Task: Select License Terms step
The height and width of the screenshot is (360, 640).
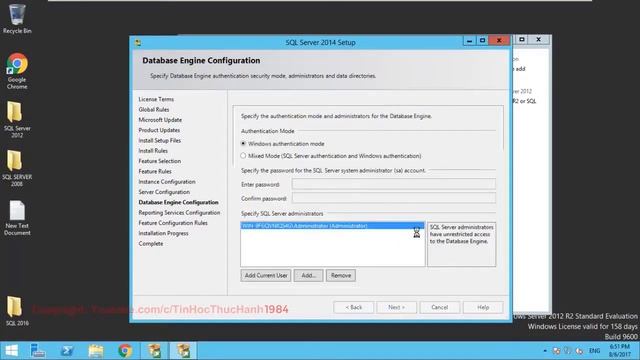Action: coord(156,99)
